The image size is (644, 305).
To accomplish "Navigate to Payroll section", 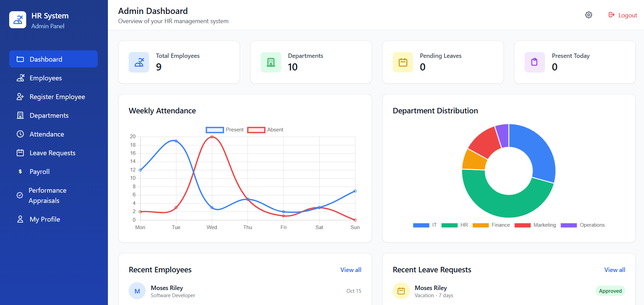I will [x=39, y=172].
